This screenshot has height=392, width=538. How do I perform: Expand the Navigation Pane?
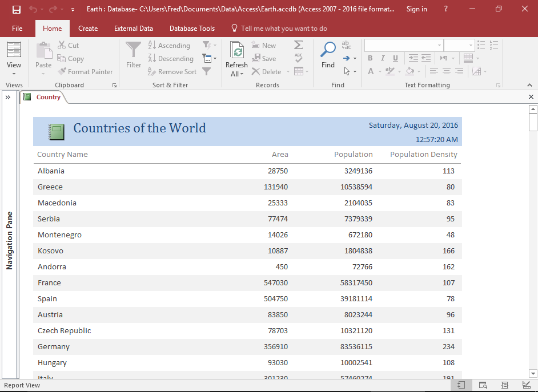(8, 96)
